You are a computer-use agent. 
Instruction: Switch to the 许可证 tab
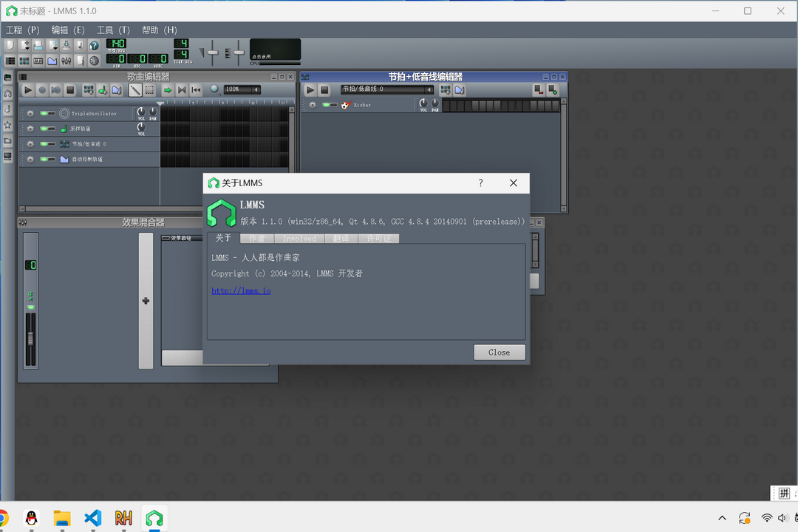pos(378,239)
